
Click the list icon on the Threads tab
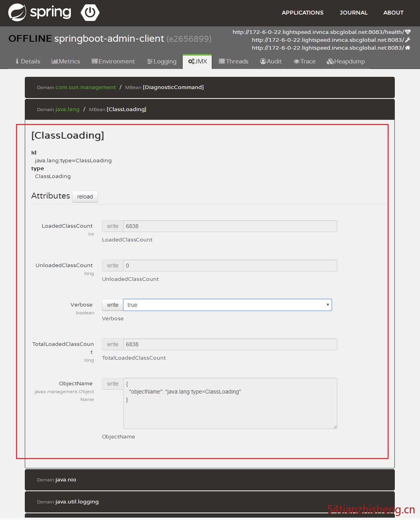pos(222,61)
